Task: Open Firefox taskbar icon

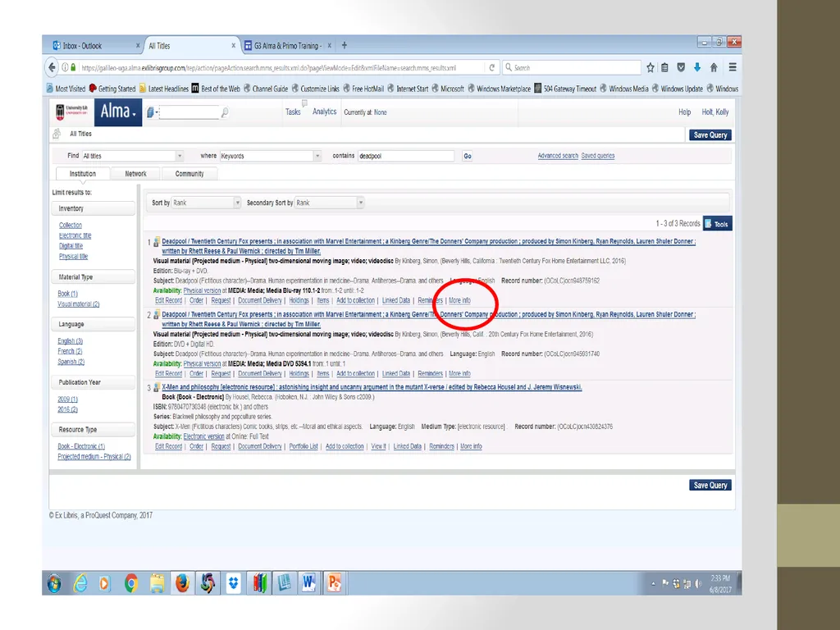Action: [182, 583]
